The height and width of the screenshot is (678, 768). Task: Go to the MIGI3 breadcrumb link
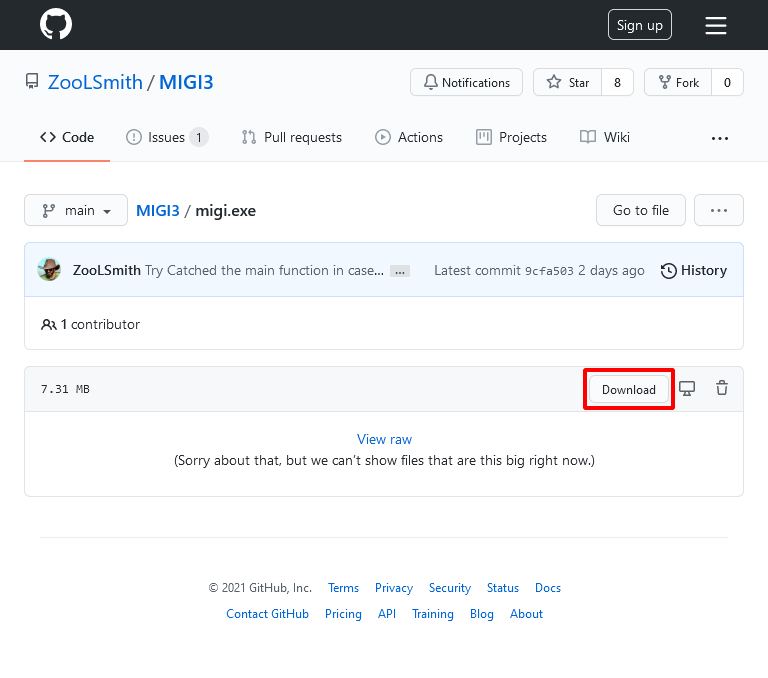(x=158, y=211)
